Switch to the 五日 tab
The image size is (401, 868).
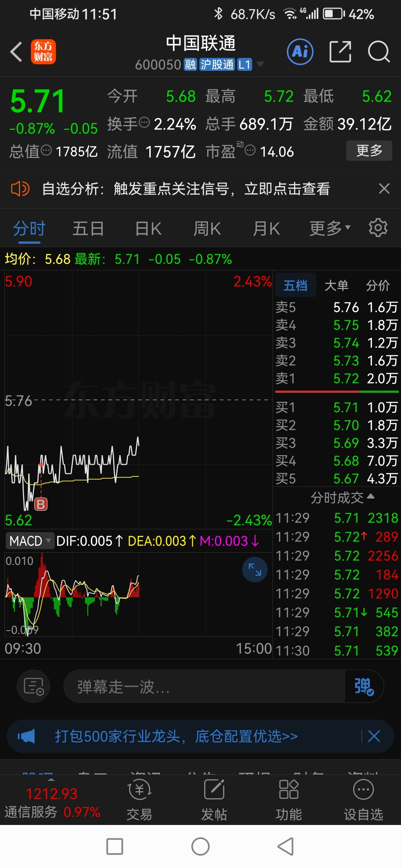click(x=88, y=228)
